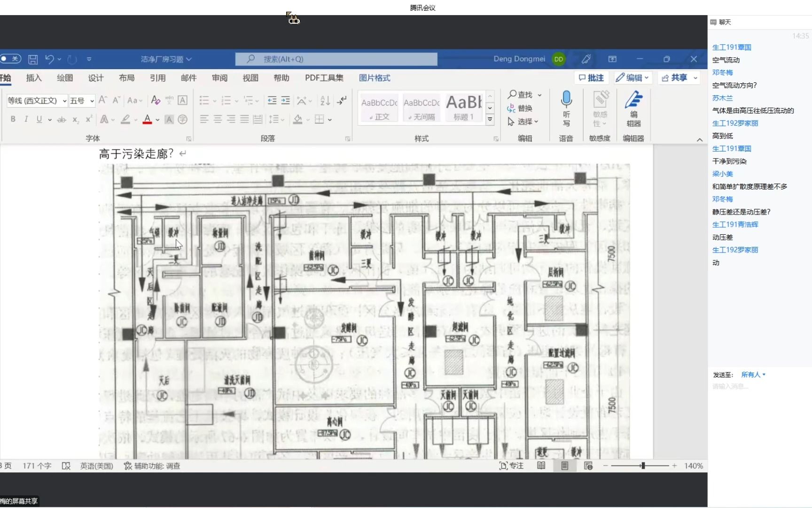Expand the styles gallery more arrow
Image resolution: width=812 pixels, height=508 pixels.
(x=490, y=119)
